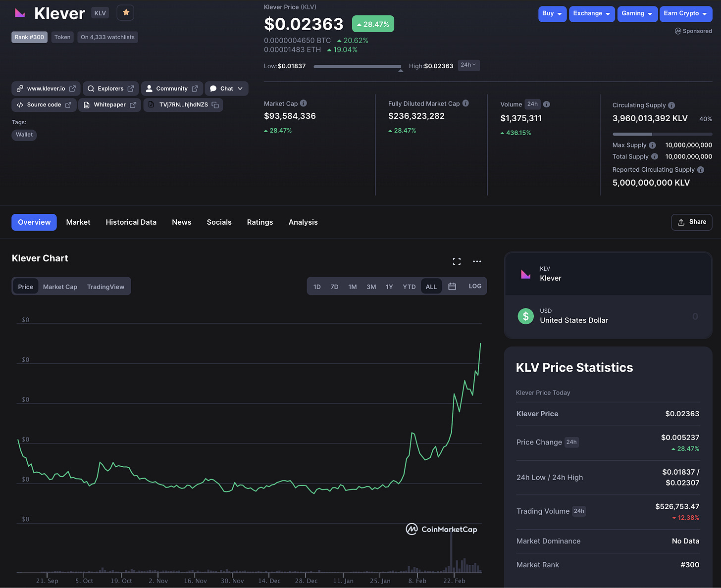This screenshot has height=588, width=721.
Task: Show Fully Diluted Market Cap info icon
Action: pyautogui.click(x=465, y=103)
